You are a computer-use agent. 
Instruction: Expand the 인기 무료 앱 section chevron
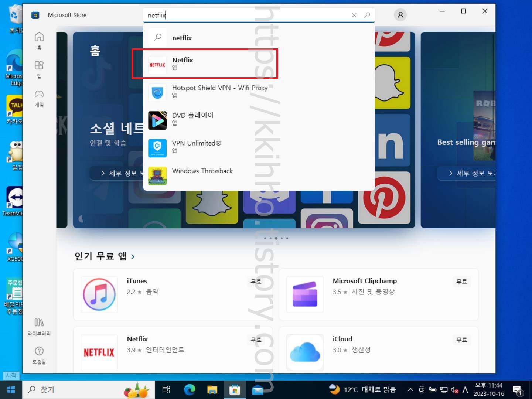[133, 256]
